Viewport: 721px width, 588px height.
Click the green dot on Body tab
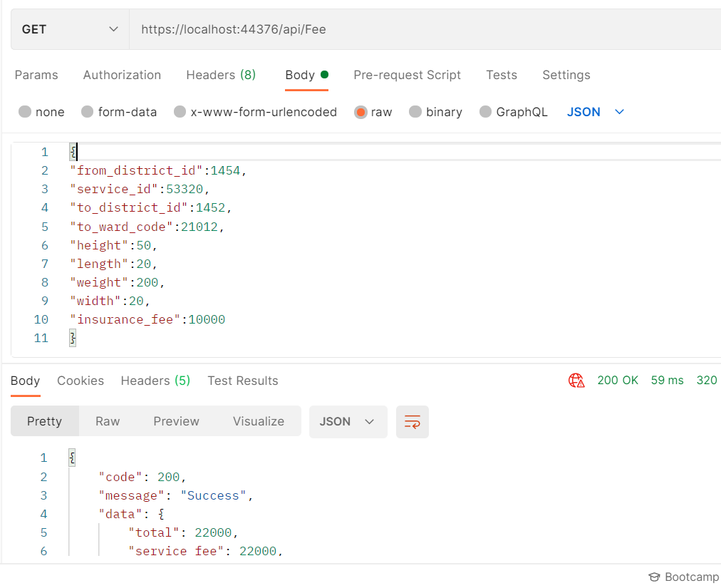tap(324, 75)
